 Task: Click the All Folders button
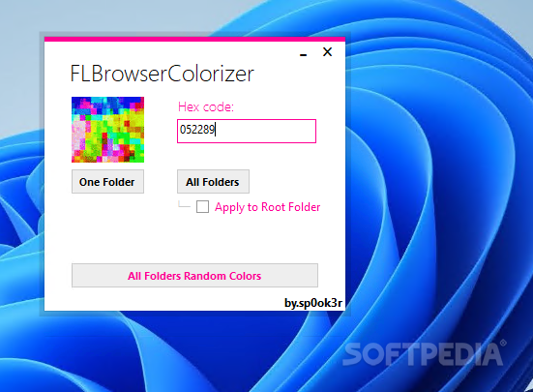[x=213, y=182]
